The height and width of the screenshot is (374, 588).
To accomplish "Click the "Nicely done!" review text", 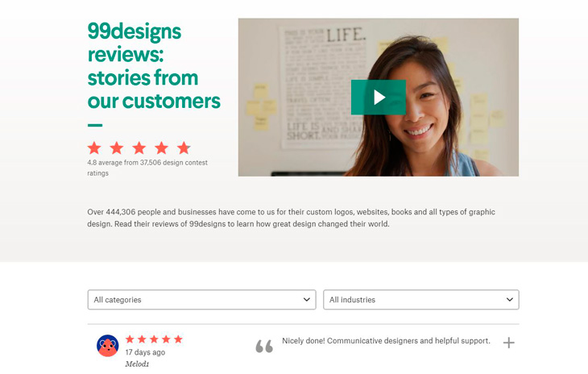I will (x=386, y=341).
